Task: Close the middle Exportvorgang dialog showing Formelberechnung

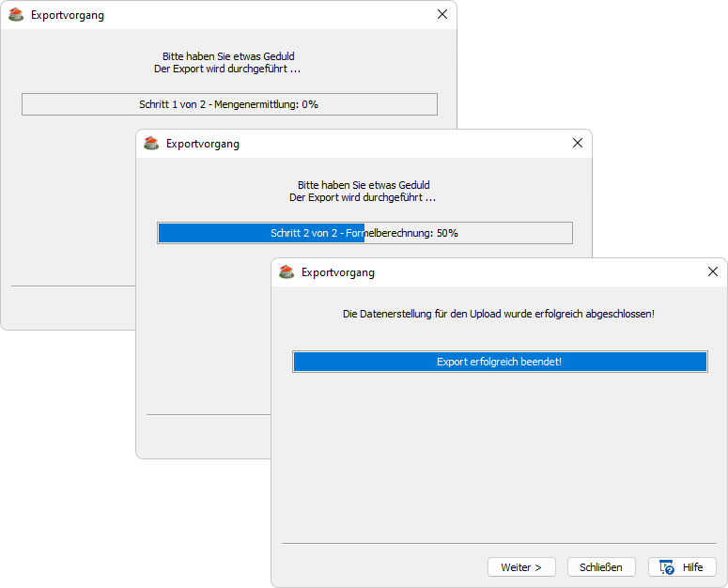Action: pos(578,144)
